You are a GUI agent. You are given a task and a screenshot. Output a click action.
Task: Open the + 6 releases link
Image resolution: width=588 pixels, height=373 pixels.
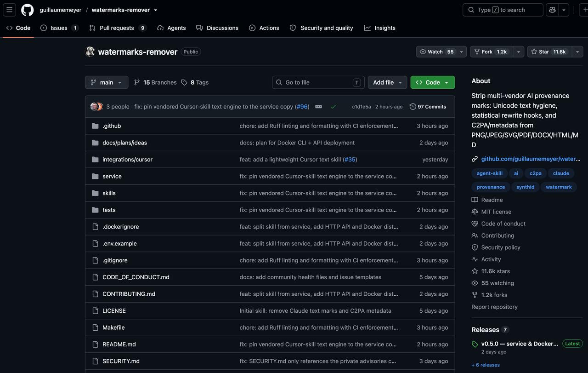point(486,365)
